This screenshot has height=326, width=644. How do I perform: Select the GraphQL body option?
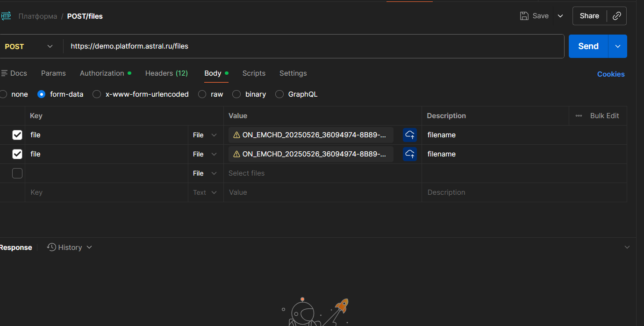click(x=279, y=94)
